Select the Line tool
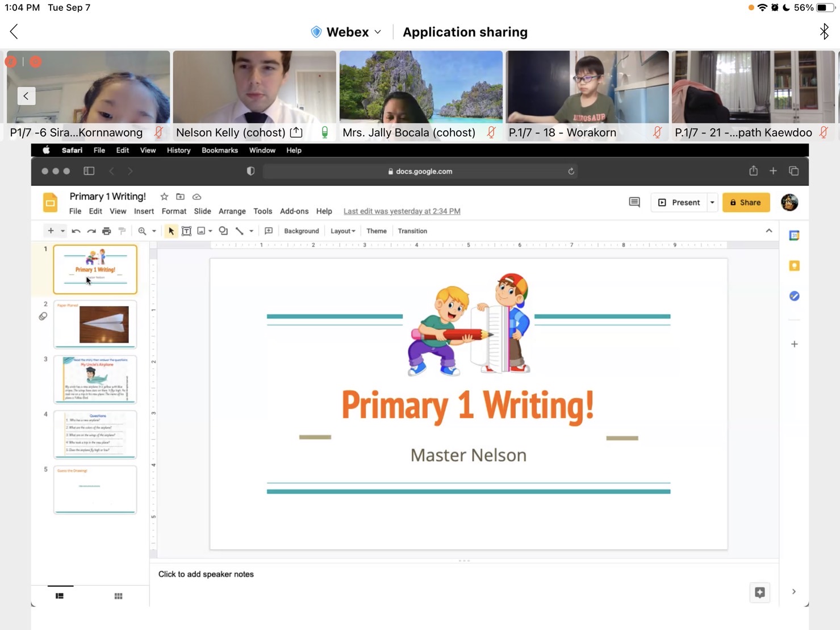This screenshot has width=840, height=630. click(240, 231)
